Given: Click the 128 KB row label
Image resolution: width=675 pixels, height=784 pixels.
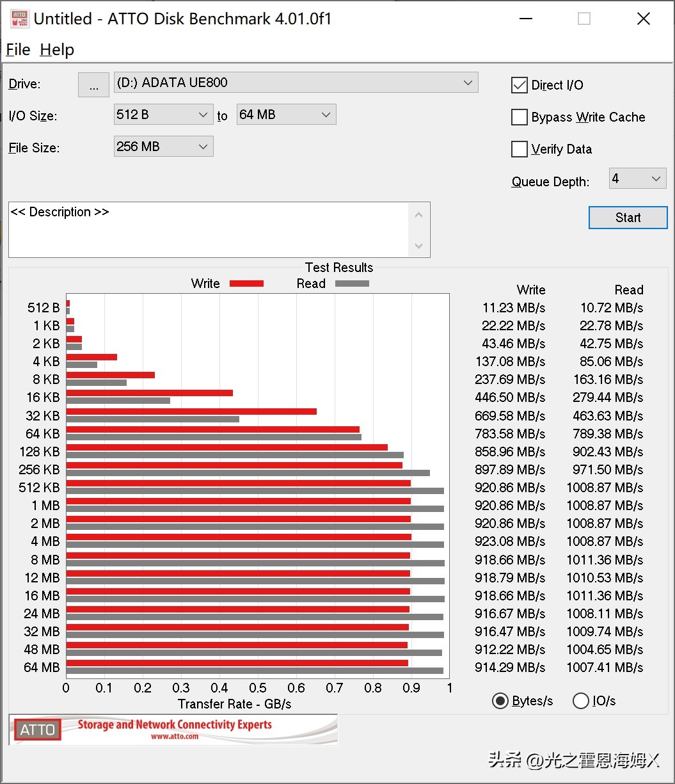Looking at the screenshot, I should point(40,452).
